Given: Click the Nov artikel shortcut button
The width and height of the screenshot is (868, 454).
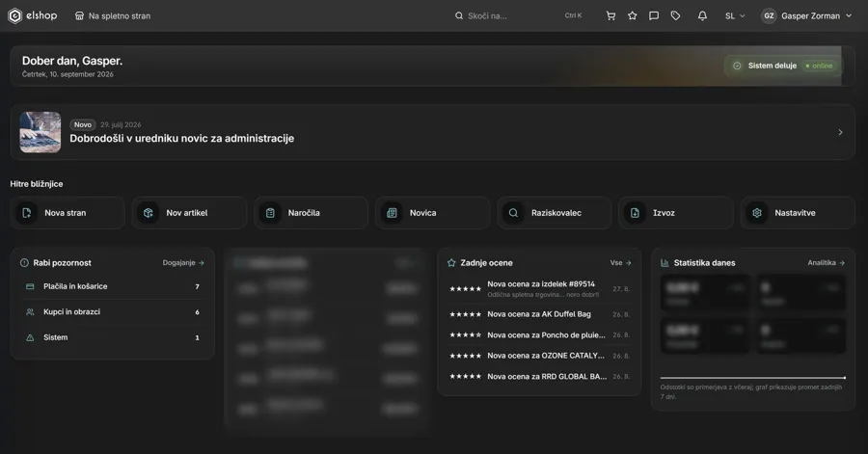Looking at the screenshot, I should point(189,213).
